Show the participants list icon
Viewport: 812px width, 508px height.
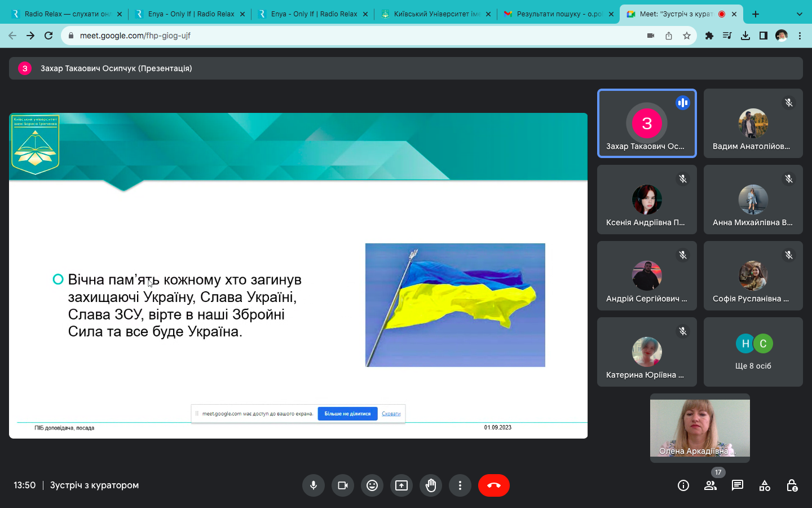[710, 485]
